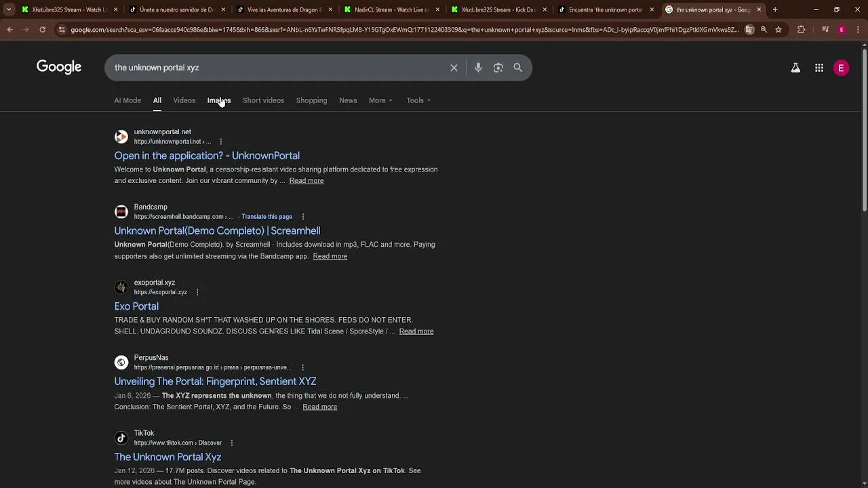
Task: Switch to Images results
Action: tap(219, 100)
